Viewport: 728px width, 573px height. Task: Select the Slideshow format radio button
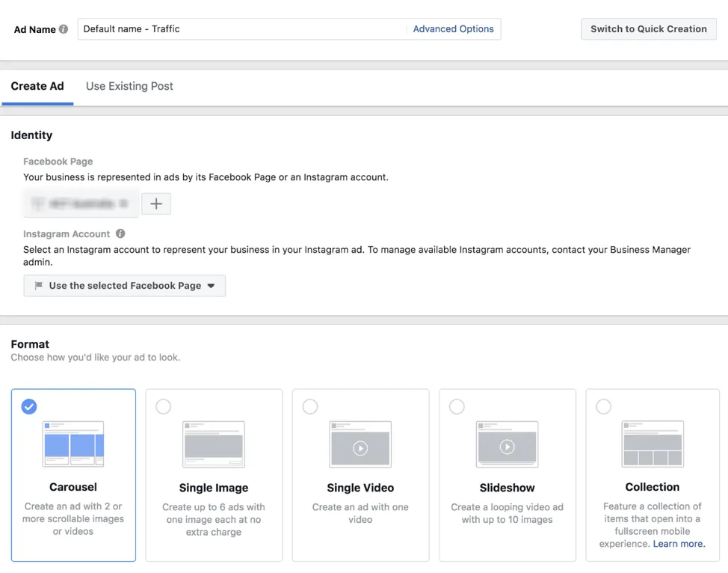click(457, 406)
